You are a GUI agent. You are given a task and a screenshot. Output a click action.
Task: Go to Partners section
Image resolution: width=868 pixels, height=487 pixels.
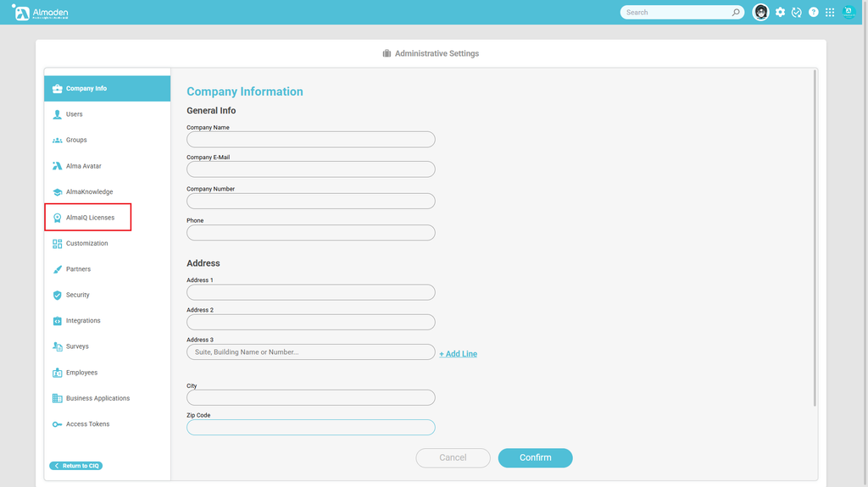[108, 269]
